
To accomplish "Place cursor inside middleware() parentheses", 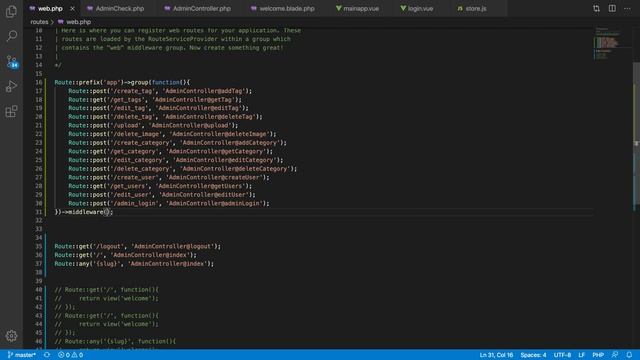I will coord(107,212).
